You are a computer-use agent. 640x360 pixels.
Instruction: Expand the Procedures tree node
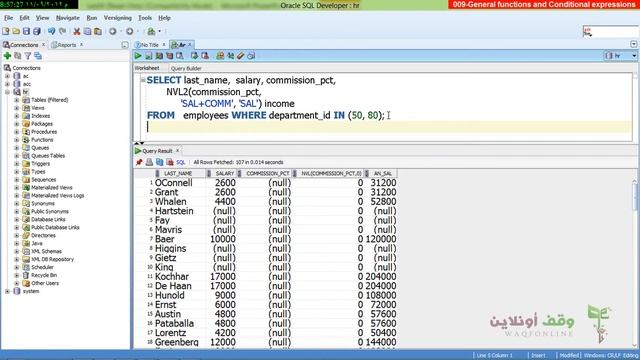click(17, 132)
